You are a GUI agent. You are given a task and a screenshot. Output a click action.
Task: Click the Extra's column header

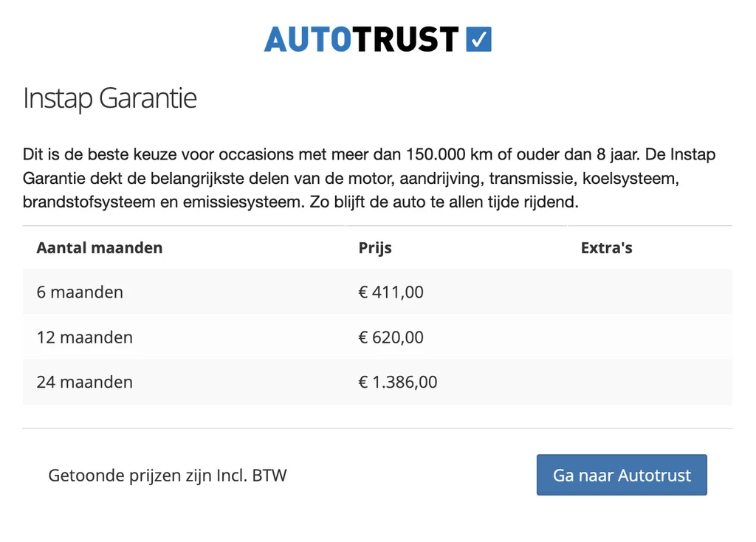[x=606, y=248]
